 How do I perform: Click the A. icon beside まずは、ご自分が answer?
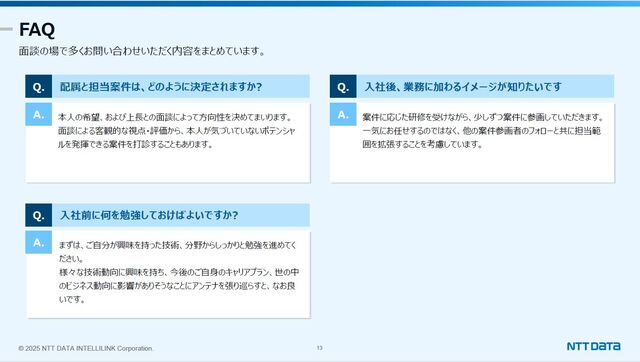coord(38,242)
